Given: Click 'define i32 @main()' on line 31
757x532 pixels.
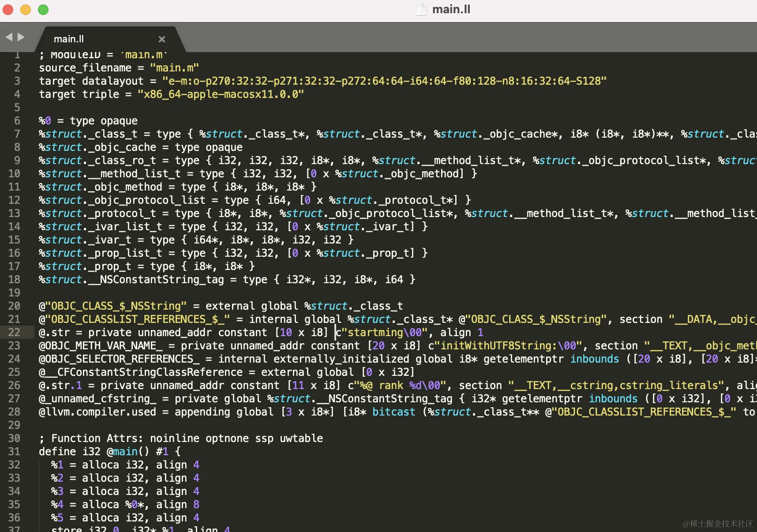Looking at the screenshot, I should point(94,452).
